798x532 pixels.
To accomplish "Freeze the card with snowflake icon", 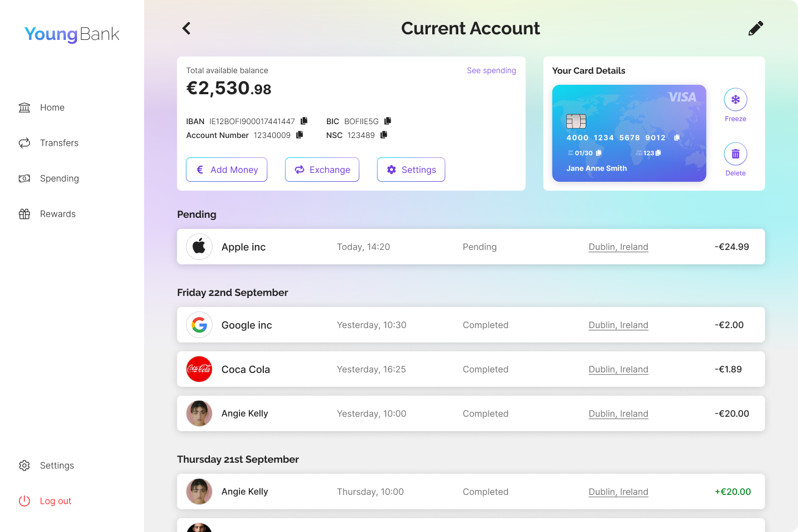I will pyautogui.click(x=735, y=100).
